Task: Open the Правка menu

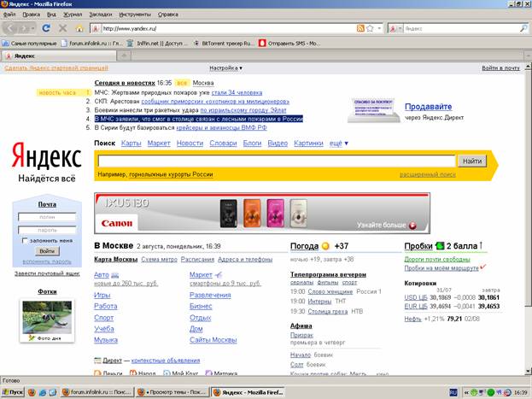Action: [x=32, y=15]
